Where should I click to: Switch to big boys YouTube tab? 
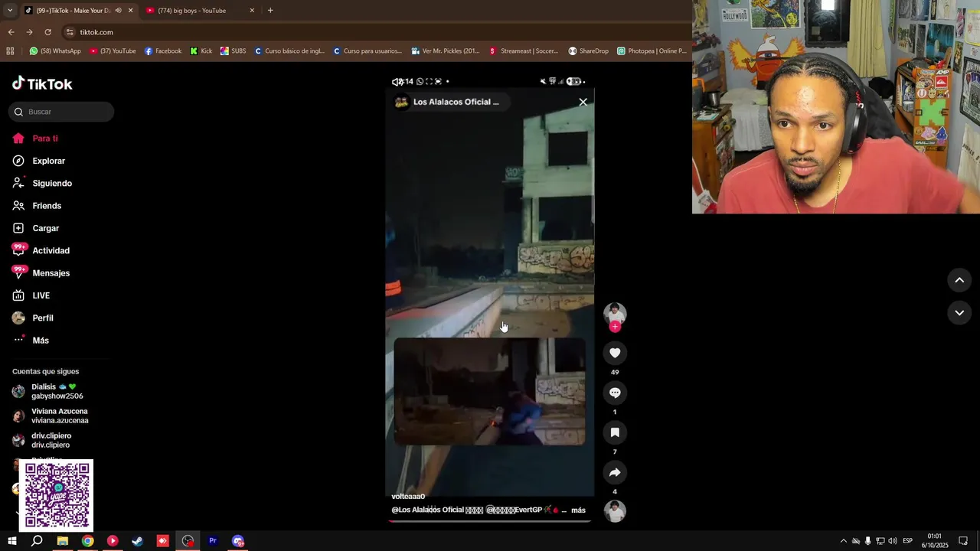coord(200,11)
